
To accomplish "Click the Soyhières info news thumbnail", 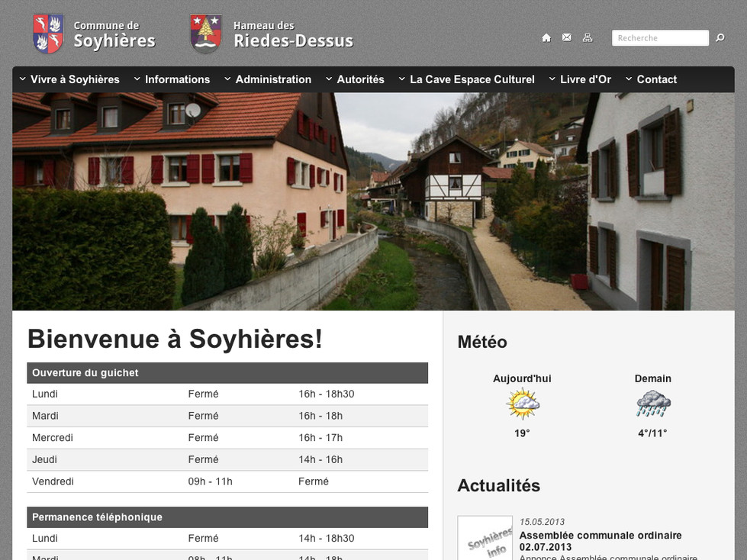I will [485, 538].
